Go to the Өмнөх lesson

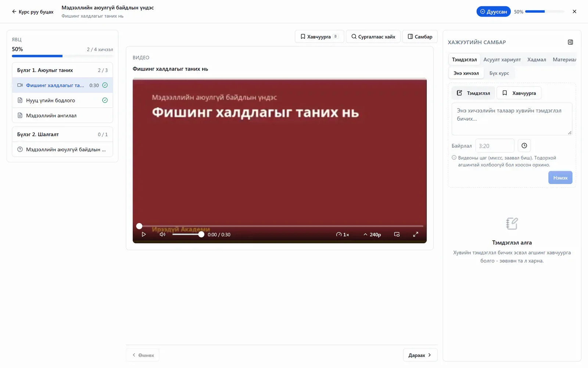[143, 355]
